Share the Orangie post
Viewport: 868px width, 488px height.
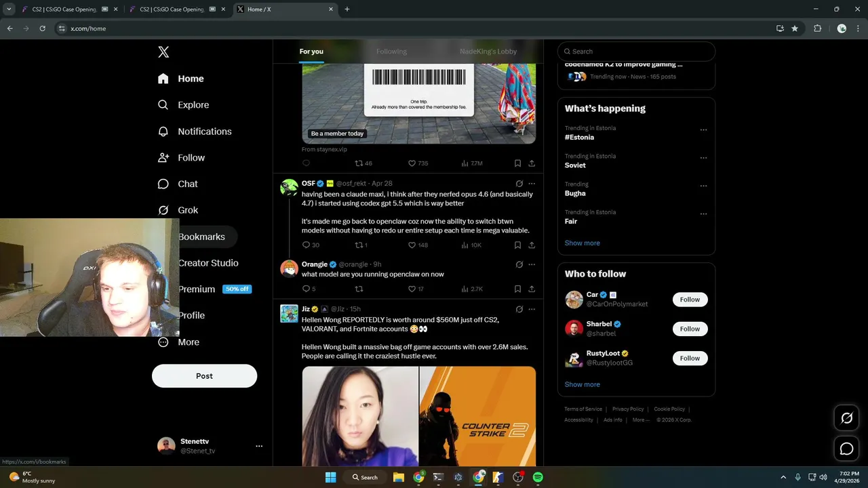(532, 289)
